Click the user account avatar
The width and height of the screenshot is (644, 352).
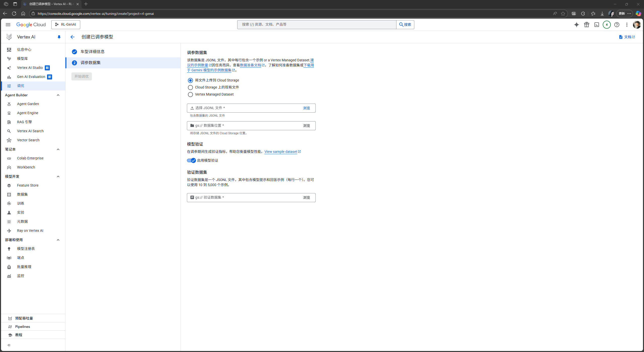coord(637,24)
